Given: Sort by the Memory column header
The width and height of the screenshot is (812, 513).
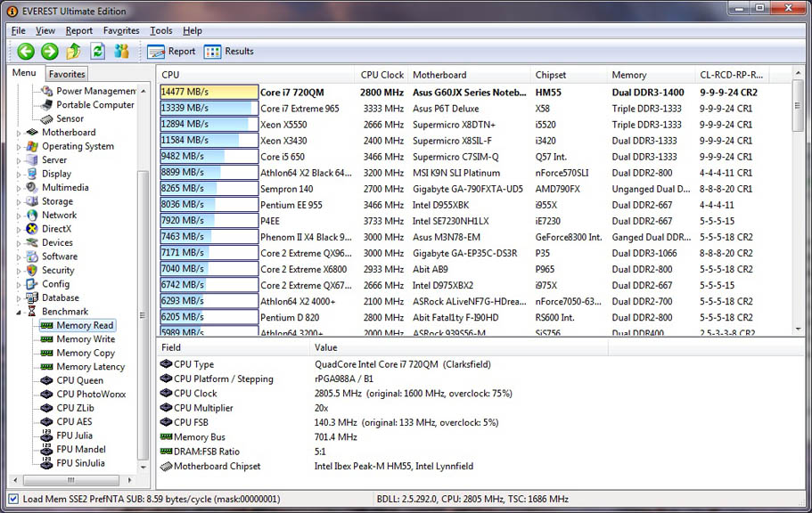Looking at the screenshot, I should [x=651, y=75].
